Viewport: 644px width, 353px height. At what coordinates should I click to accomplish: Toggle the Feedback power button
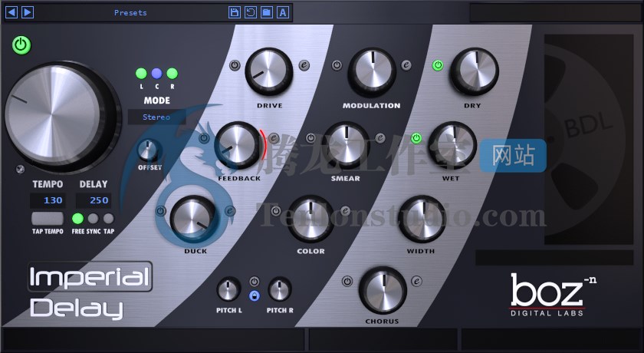204,138
